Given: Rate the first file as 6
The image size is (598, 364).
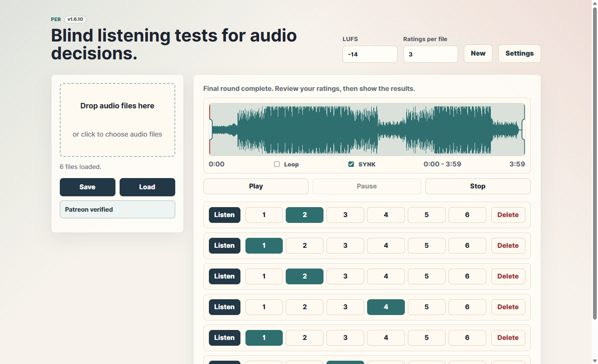Looking at the screenshot, I should click(467, 215).
